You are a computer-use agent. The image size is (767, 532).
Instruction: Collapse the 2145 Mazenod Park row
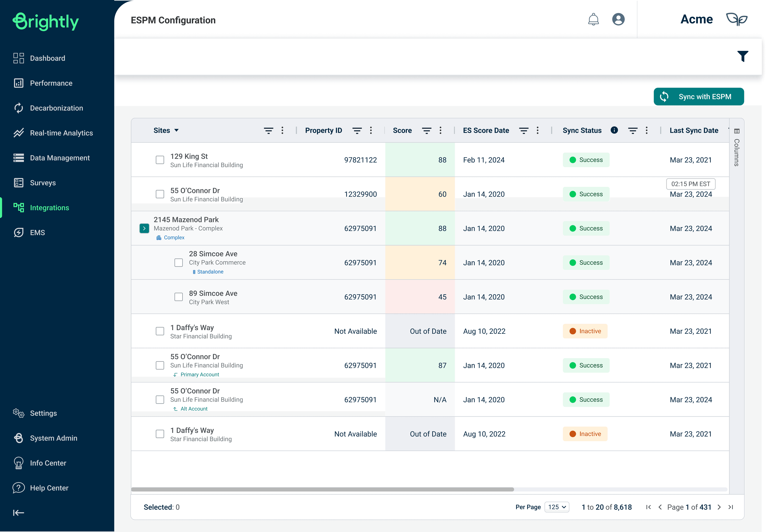(x=144, y=228)
